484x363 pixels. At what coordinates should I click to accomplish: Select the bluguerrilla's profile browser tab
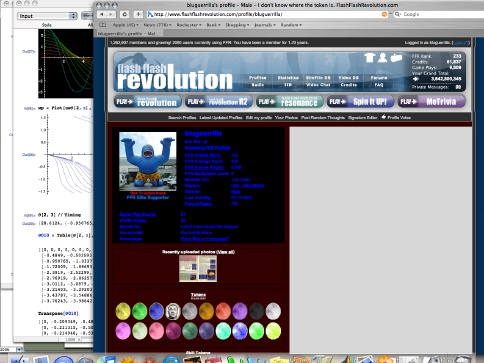pyautogui.click(x=127, y=33)
